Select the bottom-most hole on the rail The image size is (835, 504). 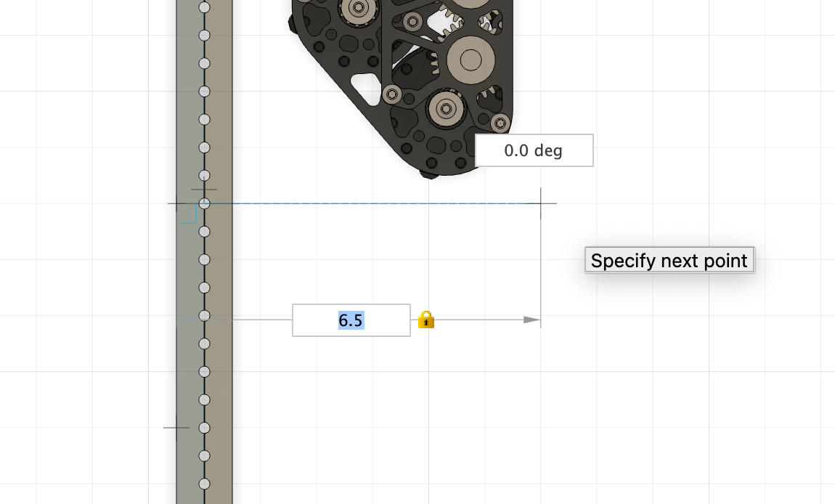click(x=205, y=484)
